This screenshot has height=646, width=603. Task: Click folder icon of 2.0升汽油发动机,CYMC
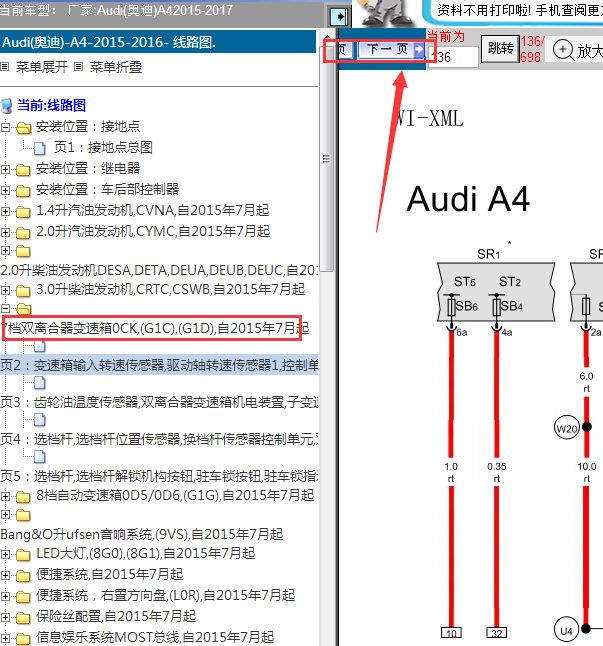[23, 233]
